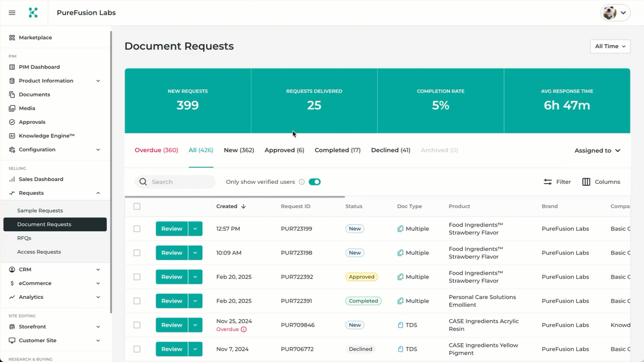Click the verified users info icon
Image resolution: width=644 pixels, height=362 pixels.
302,182
